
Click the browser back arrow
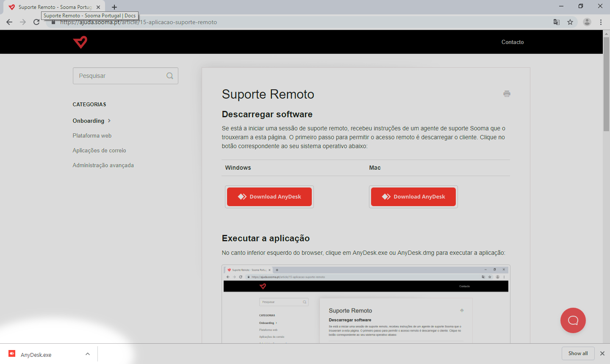pos(9,22)
